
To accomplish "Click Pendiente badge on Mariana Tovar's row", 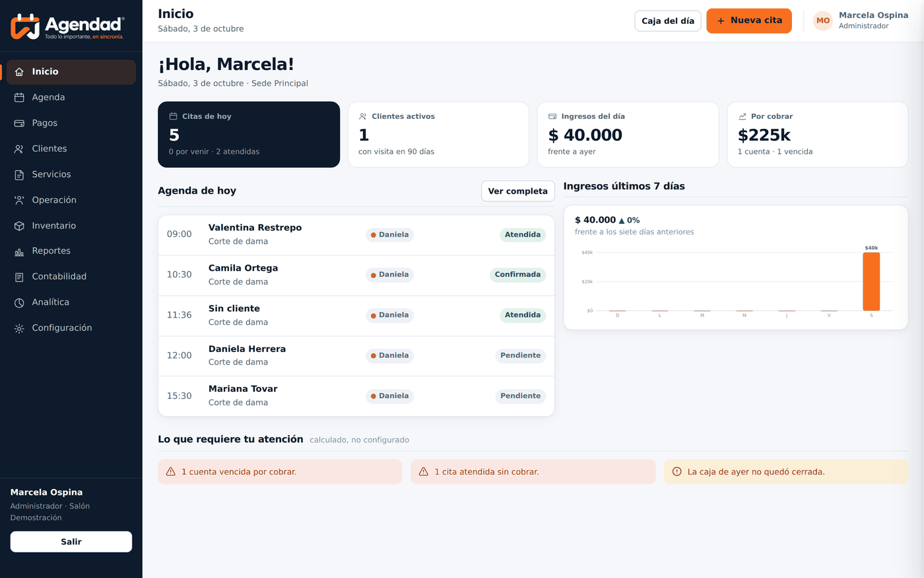I will (520, 396).
